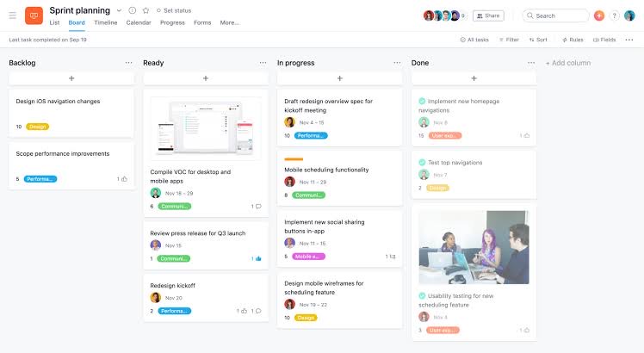Uncheck the Usability testing task
This screenshot has width=644, height=353.
coord(422,296)
